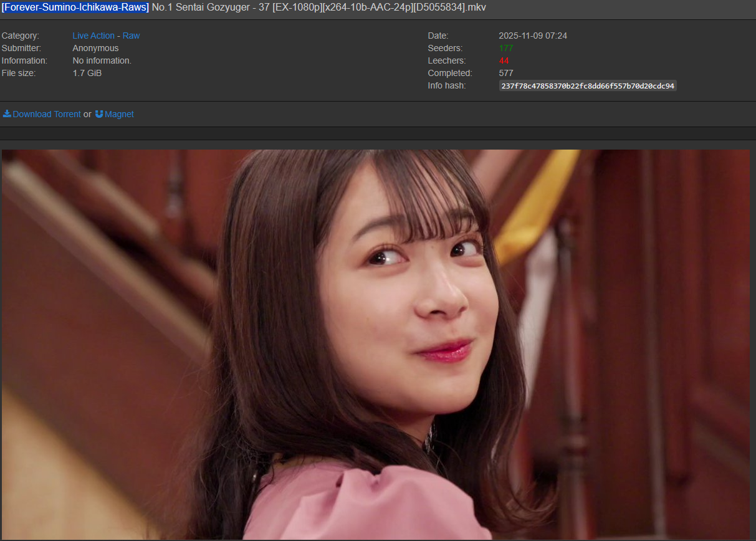Select the info hash value
Screen dimensions: 756x541
(x=588, y=85)
